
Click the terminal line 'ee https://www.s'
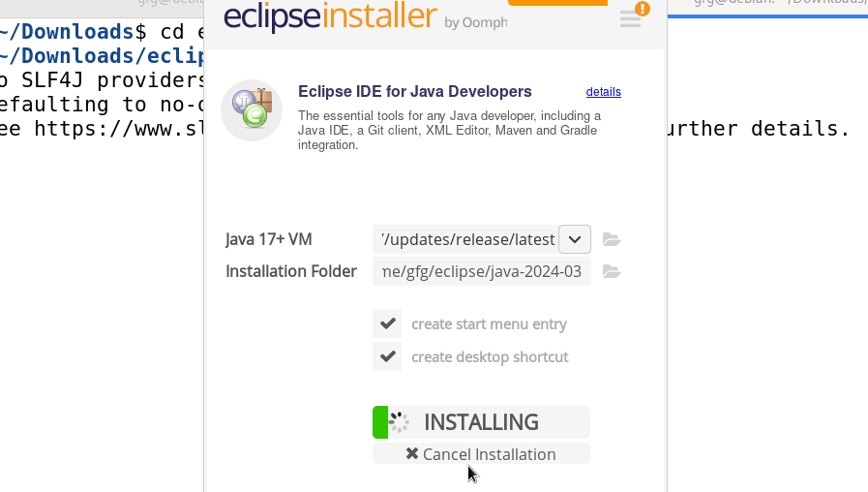coord(102,129)
